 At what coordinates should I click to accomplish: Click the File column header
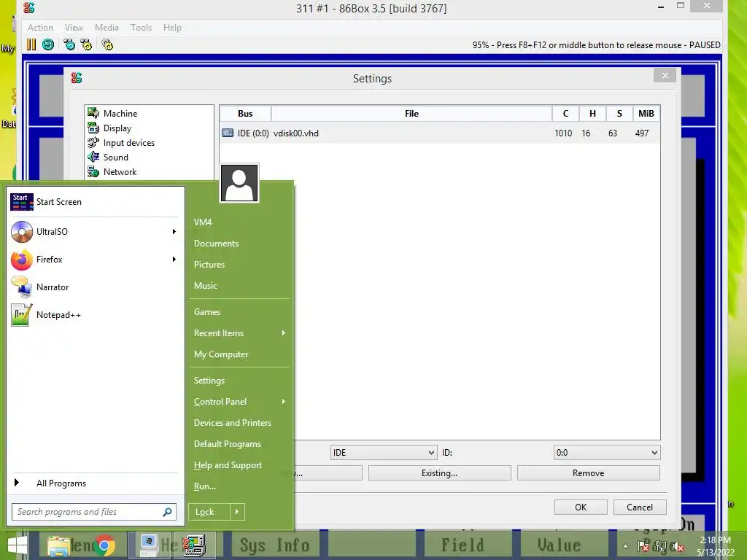(411, 114)
